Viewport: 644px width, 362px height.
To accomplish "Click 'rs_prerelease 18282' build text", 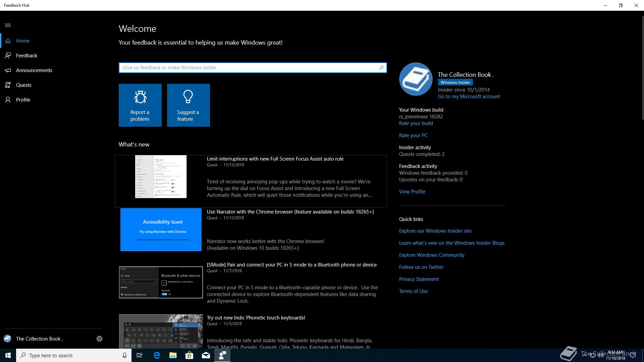I will tap(421, 117).
